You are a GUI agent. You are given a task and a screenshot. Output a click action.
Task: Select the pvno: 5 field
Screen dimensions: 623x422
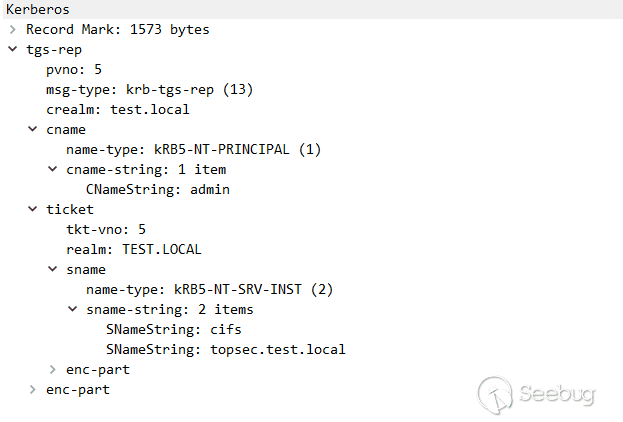click(74, 70)
